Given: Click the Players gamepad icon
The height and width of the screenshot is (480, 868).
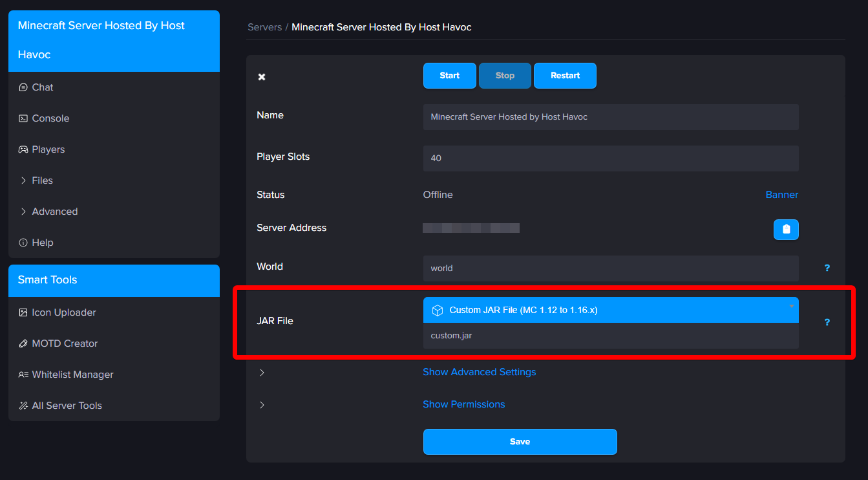Looking at the screenshot, I should click(x=23, y=149).
